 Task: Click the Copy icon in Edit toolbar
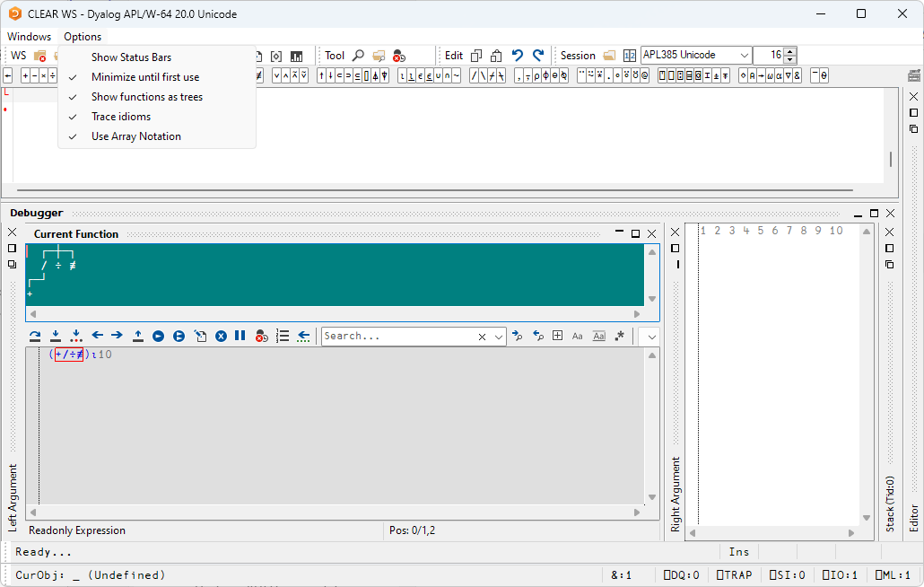tap(476, 56)
